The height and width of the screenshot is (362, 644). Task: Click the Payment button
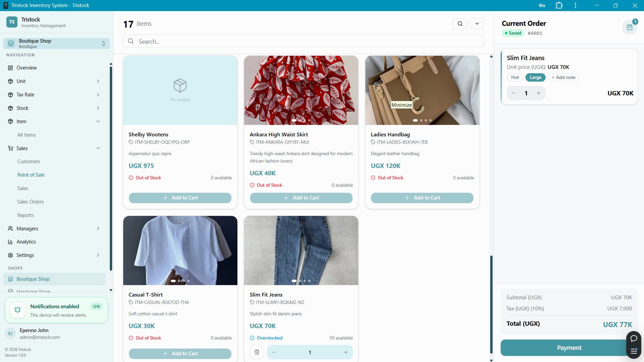tap(569, 348)
